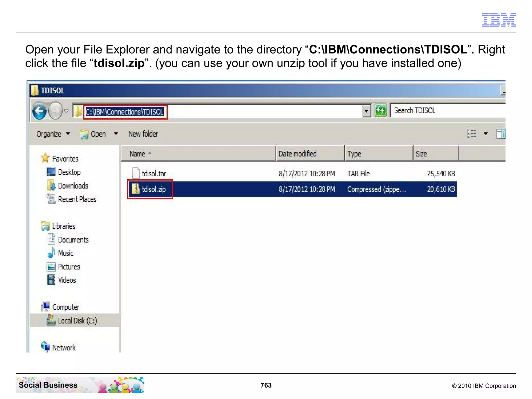Open Recent Places in navigation pane
Screen dimensions: 532x399
pos(77,199)
